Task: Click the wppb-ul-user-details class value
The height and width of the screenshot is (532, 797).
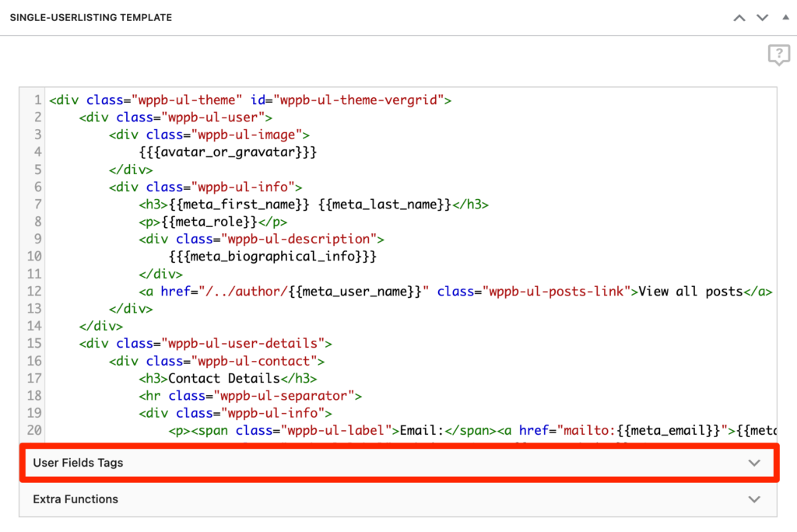Action: [x=243, y=344]
